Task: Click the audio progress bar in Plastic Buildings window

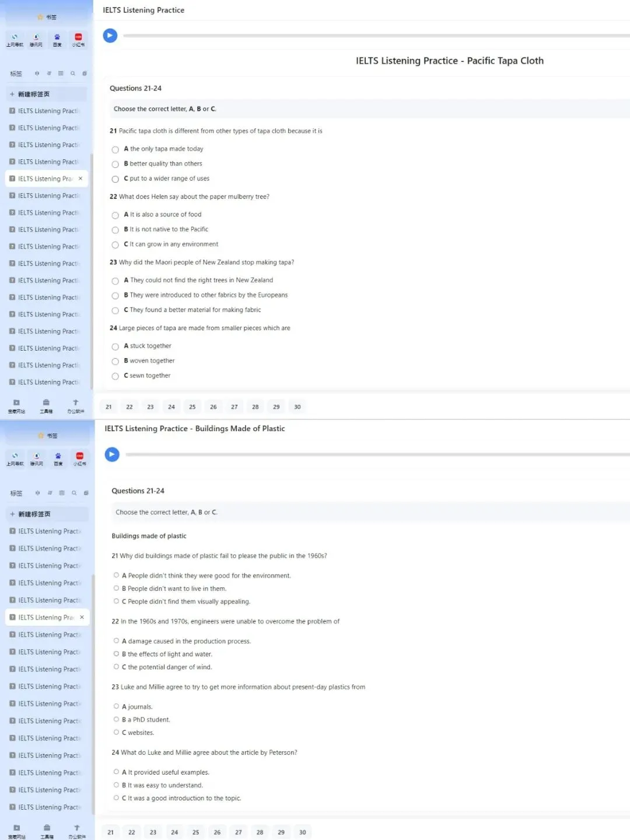Action: [x=377, y=454]
